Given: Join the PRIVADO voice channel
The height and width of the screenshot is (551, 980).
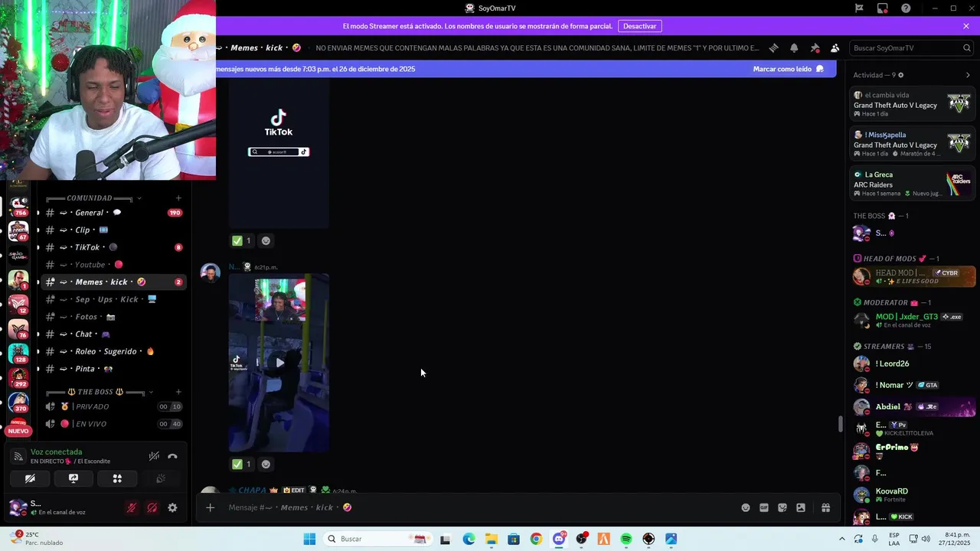Looking at the screenshot, I should 113,406.
